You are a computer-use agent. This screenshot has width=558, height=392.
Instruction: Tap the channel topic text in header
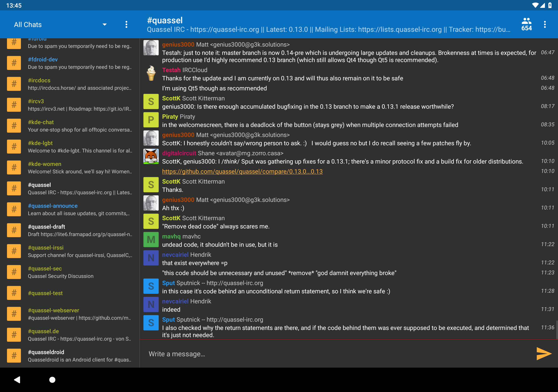(x=328, y=30)
